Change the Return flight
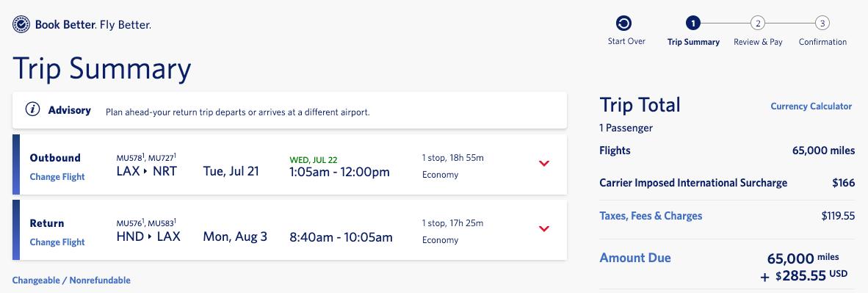This screenshot has height=293, width=868. click(x=57, y=242)
